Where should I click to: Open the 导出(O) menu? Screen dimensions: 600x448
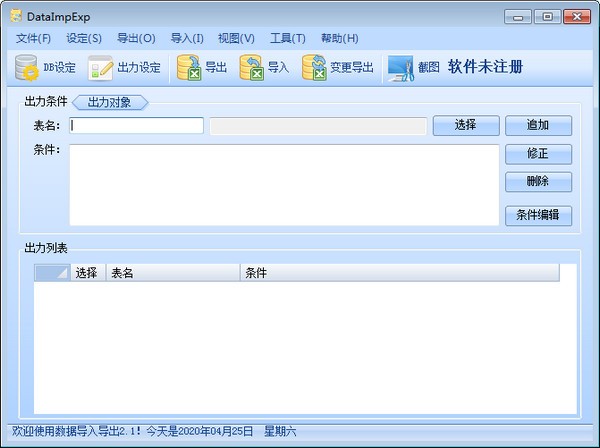click(x=136, y=38)
